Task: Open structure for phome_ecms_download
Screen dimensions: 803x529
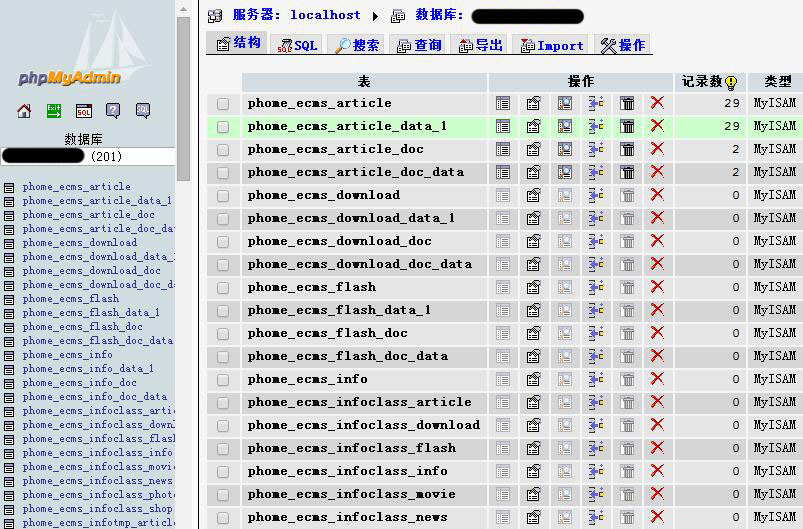Action: pos(534,195)
